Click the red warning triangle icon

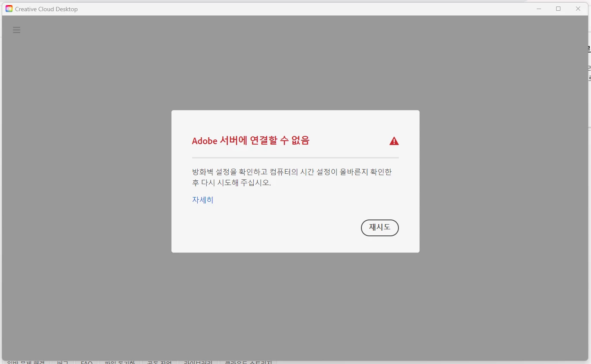[394, 141]
